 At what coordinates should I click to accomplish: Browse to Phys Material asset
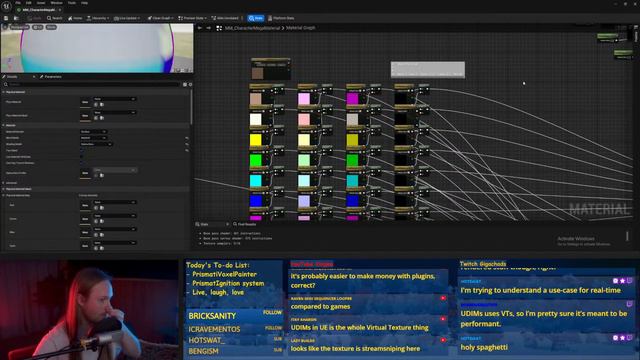[x=102, y=104]
